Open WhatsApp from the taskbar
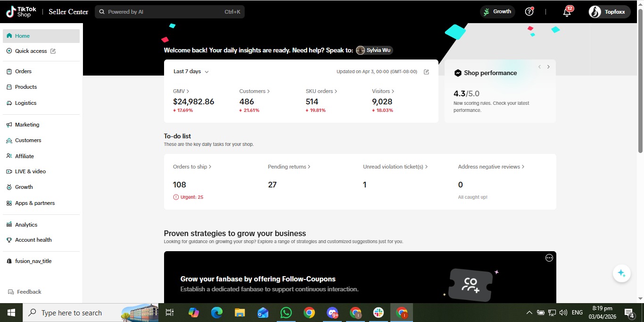This screenshot has height=322, width=644. pyautogui.click(x=286, y=313)
